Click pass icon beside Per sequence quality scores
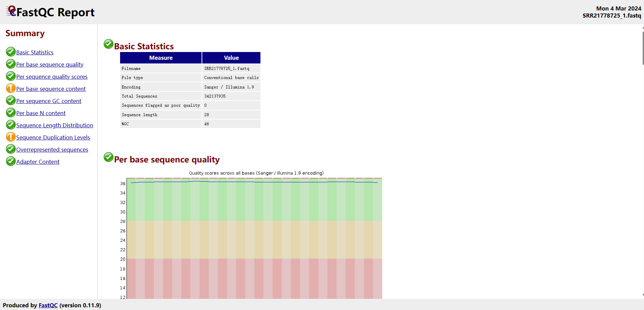The height and width of the screenshot is (310, 644). (11, 76)
